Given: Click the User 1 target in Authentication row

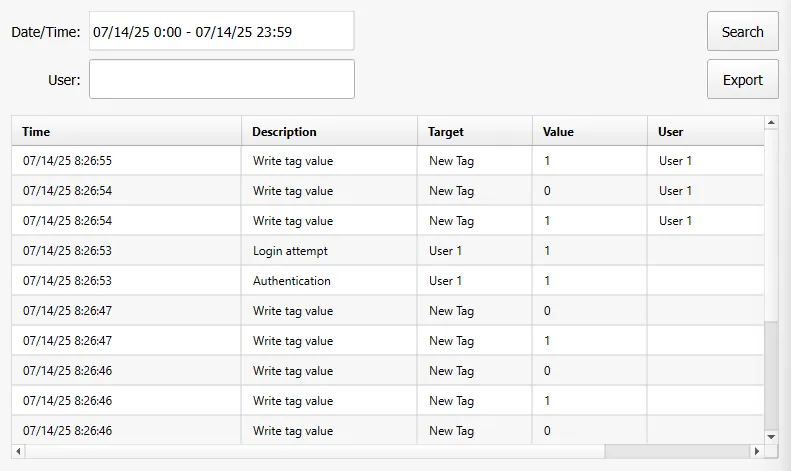Looking at the screenshot, I should pyautogui.click(x=446, y=281).
